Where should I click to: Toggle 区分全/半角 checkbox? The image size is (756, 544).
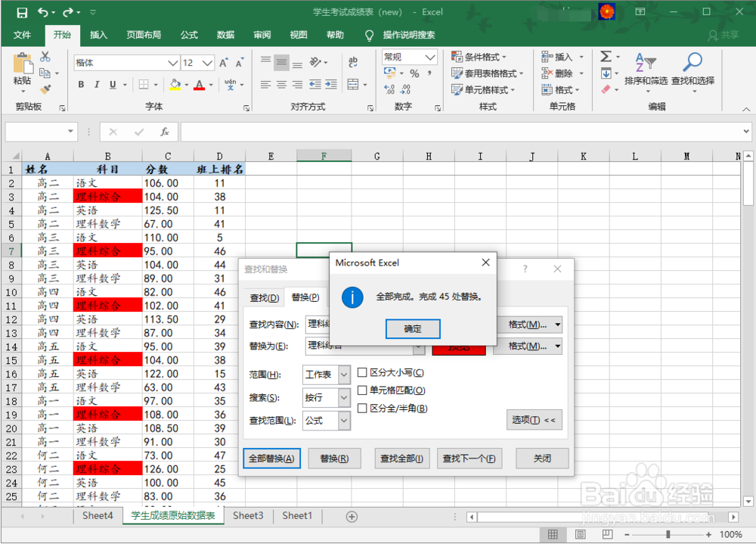[x=362, y=408]
